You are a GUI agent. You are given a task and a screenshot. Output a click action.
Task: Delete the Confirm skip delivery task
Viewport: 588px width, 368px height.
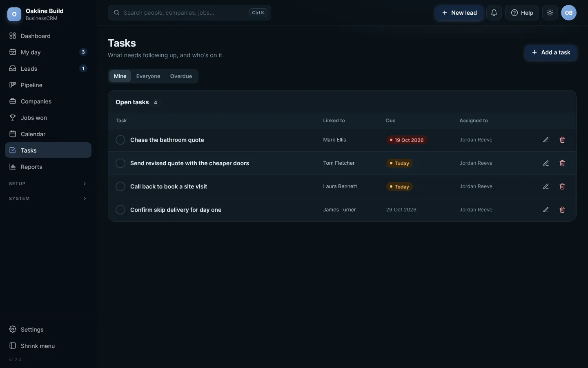click(x=562, y=210)
